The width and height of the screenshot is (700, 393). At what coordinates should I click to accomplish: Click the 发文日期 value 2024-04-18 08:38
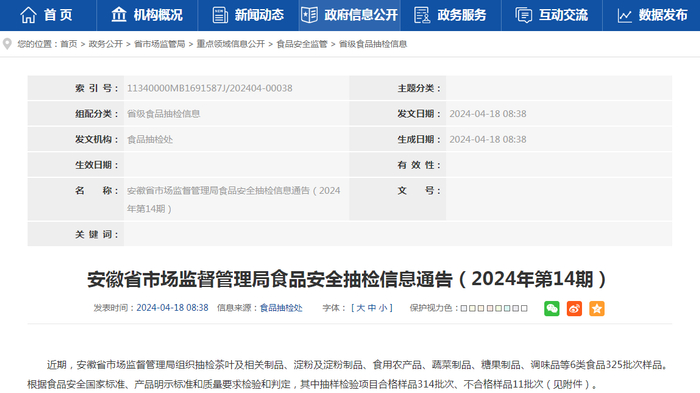(488, 114)
